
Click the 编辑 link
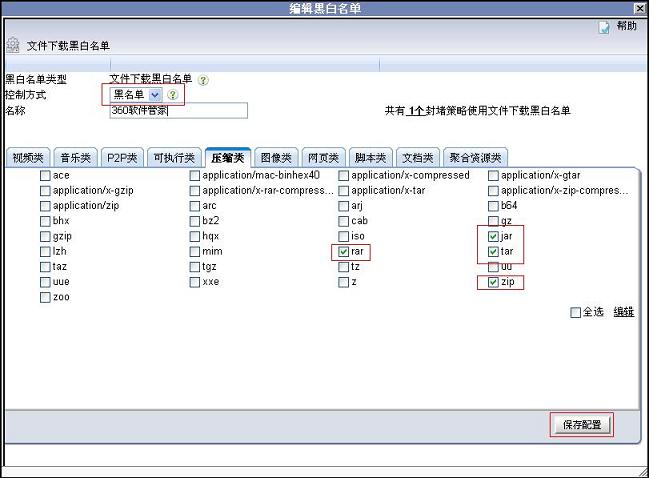click(623, 313)
